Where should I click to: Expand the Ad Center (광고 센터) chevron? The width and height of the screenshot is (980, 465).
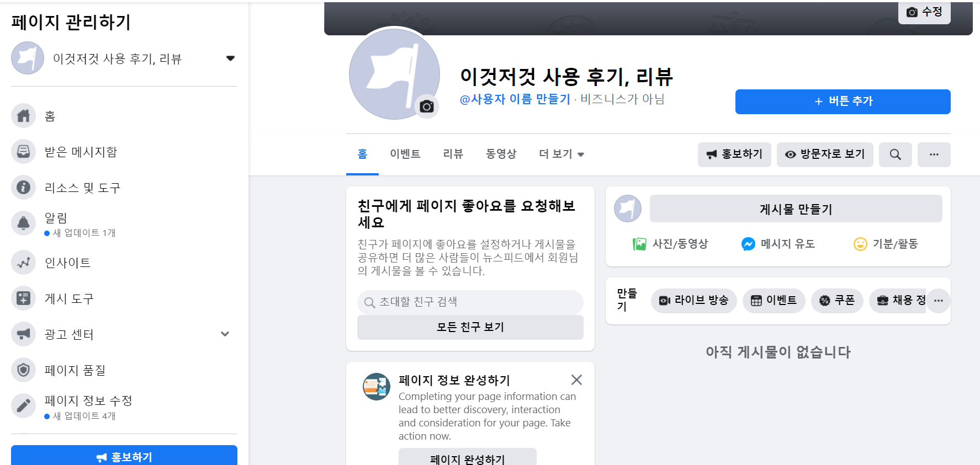coord(225,334)
